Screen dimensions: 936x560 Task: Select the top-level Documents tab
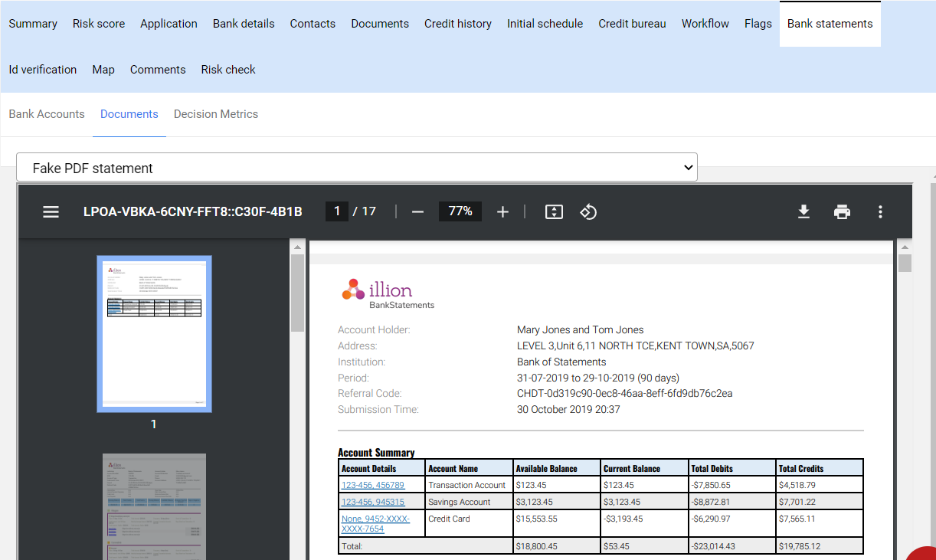(380, 24)
